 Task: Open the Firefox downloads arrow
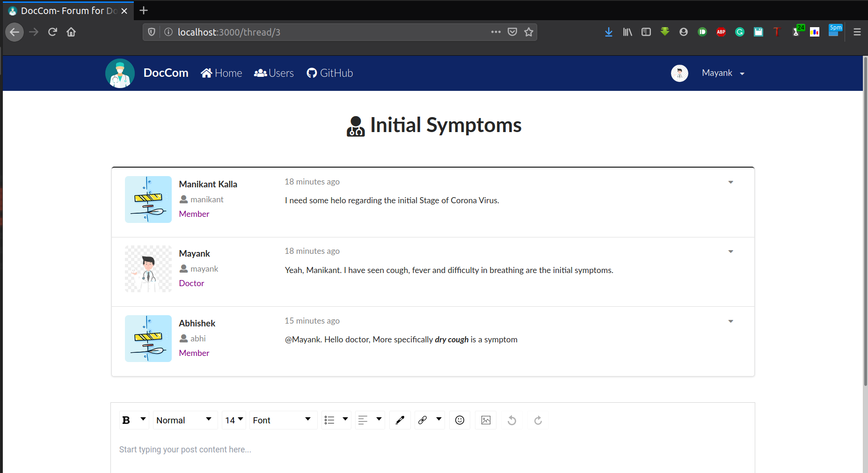click(608, 32)
